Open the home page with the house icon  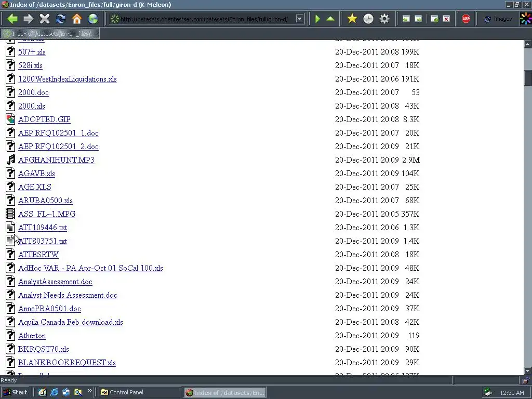coord(77,19)
